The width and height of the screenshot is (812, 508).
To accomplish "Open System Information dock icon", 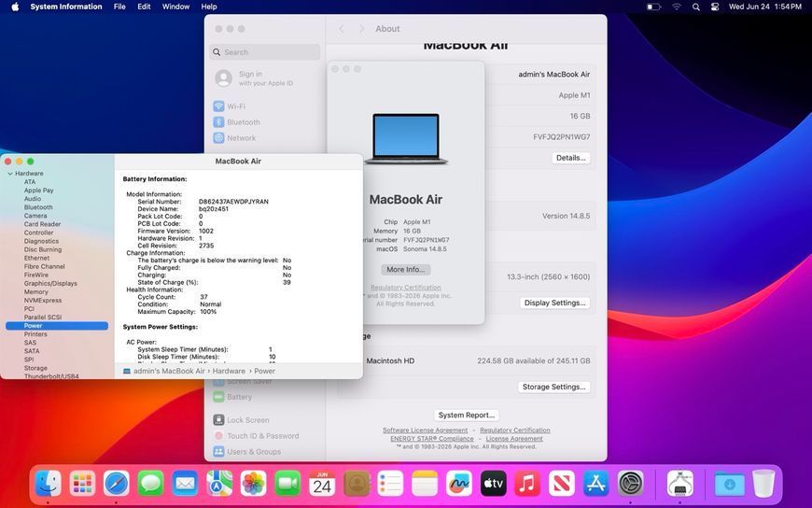I will coord(680,484).
